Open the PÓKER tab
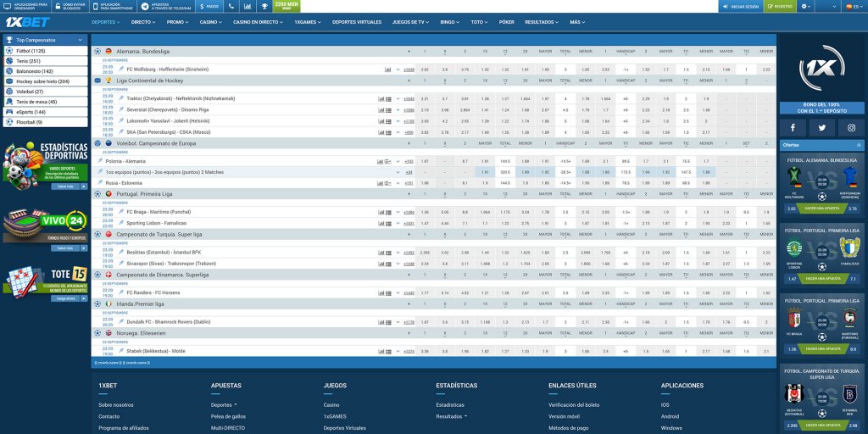 (x=507, y=22)
